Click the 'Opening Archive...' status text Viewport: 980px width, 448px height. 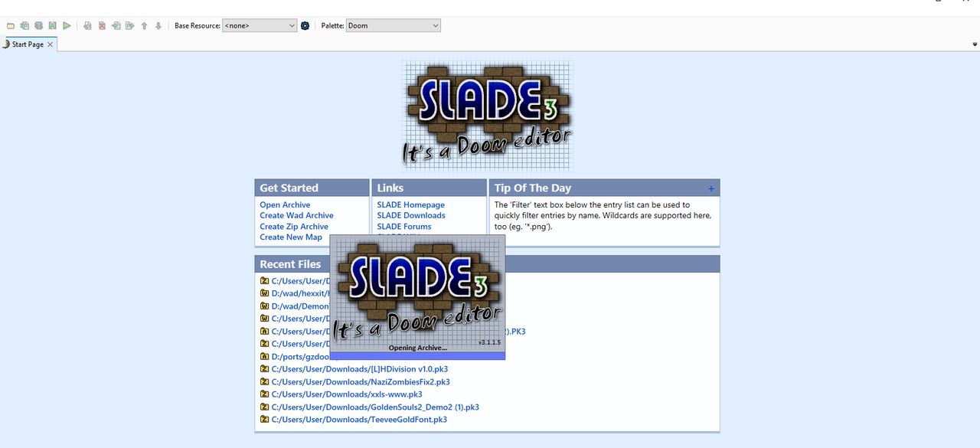point(417,348)
